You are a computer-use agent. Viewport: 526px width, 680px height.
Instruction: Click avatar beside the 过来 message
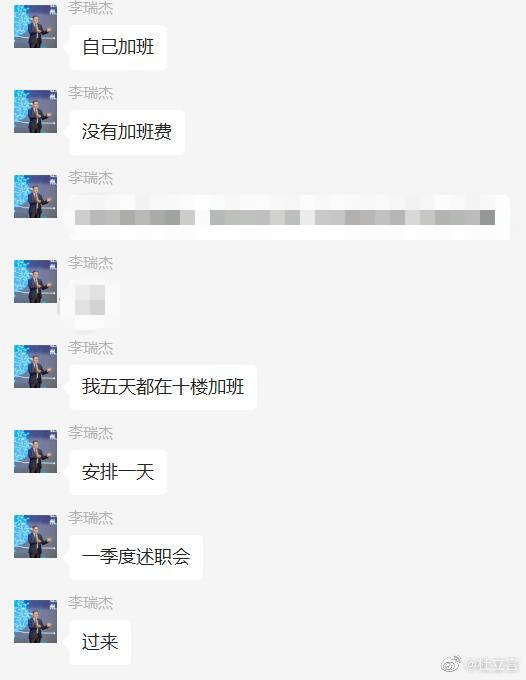click(x=35, y=621)
